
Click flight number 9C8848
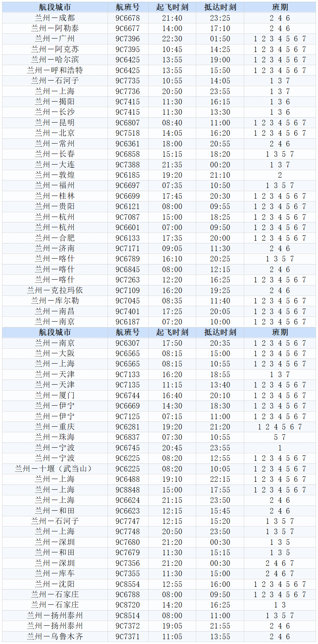click(128, 490)
